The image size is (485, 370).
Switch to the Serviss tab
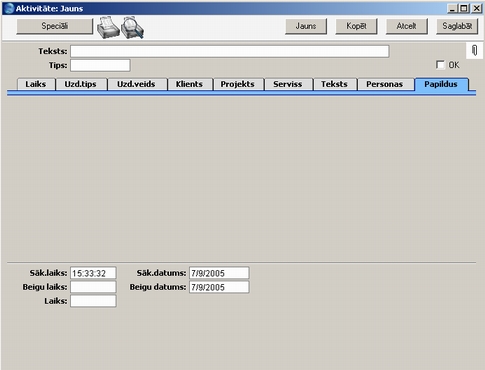coord(288,84)
